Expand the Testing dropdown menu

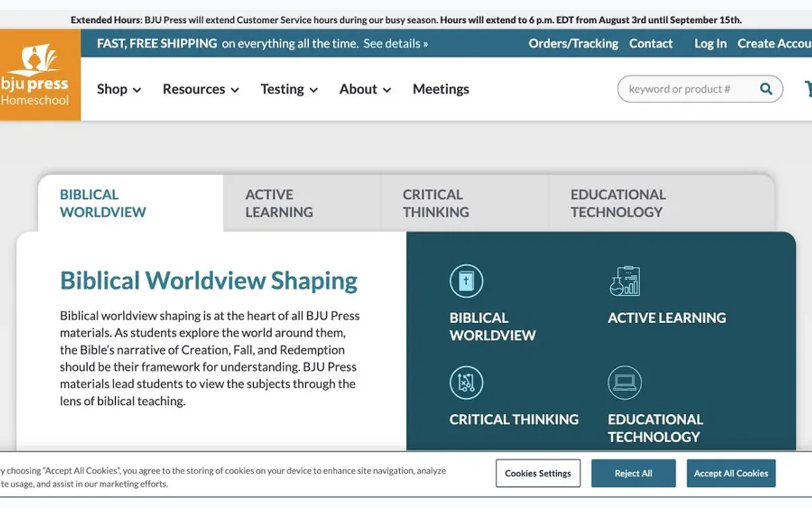click(289, 89)
